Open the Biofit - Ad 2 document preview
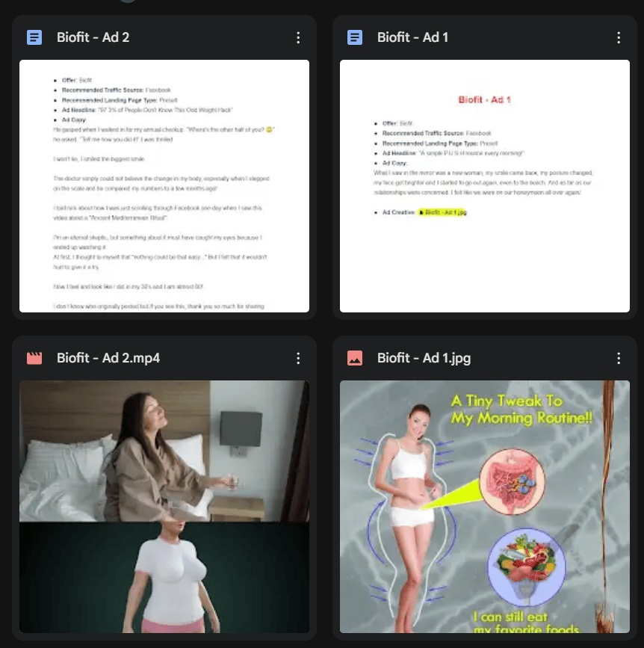 (x=164, y=186)
